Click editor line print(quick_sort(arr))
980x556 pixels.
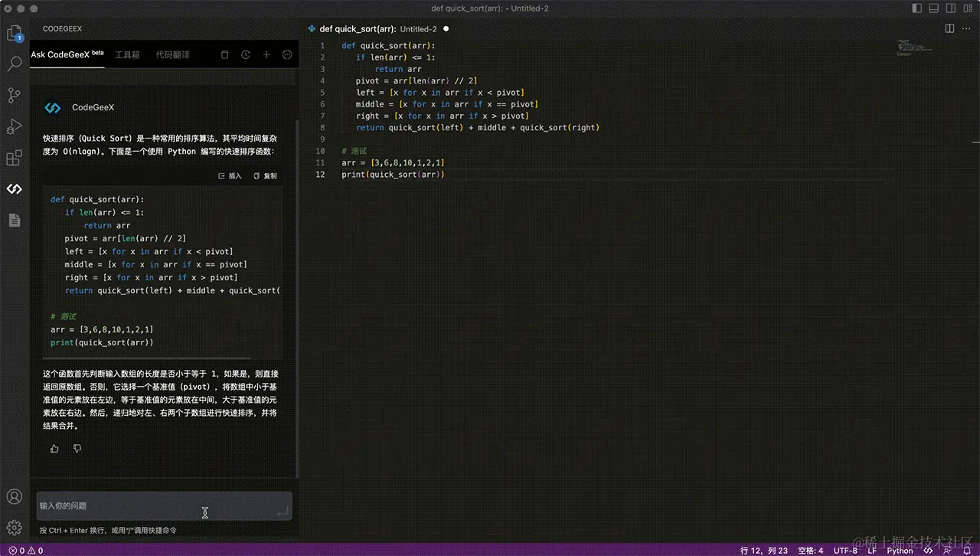[393, 175]
